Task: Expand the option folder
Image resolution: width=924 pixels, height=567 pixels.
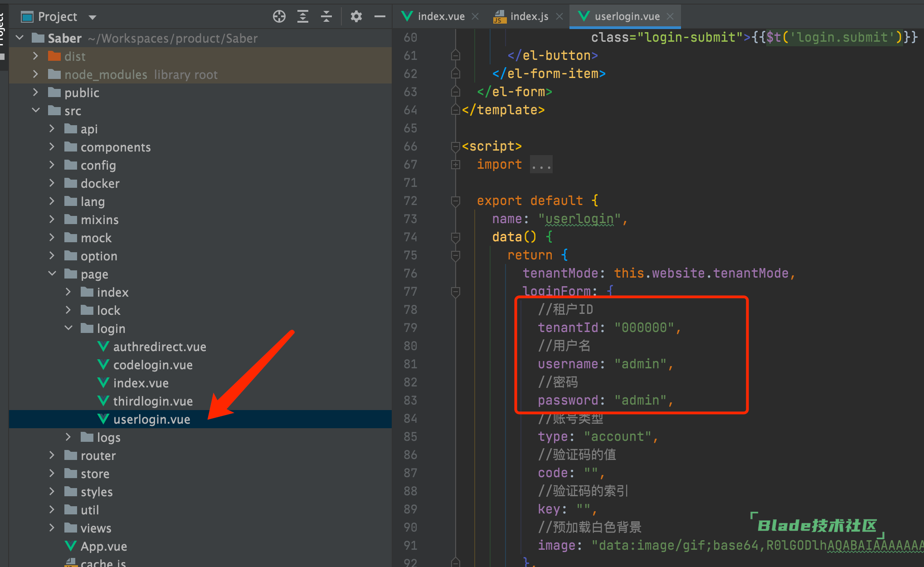Action: tap(52, 255)
